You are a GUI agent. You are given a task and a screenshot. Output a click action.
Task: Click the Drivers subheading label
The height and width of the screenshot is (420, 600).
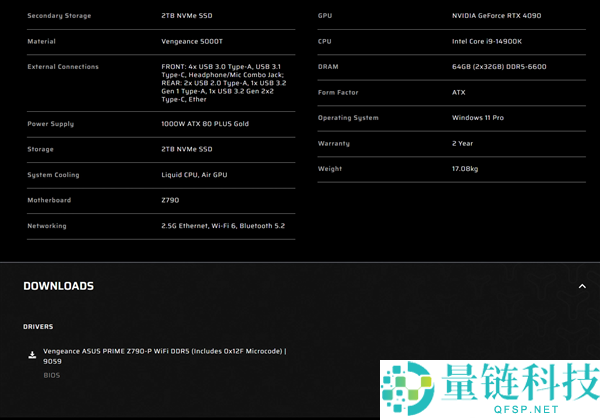38,326
